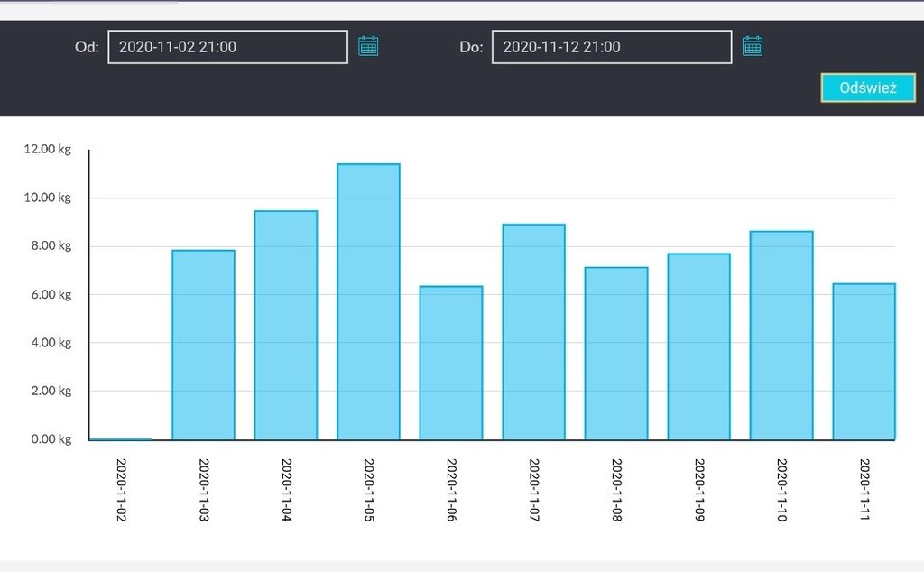Click the 6.00 kg y-axis label

point(51,294)
